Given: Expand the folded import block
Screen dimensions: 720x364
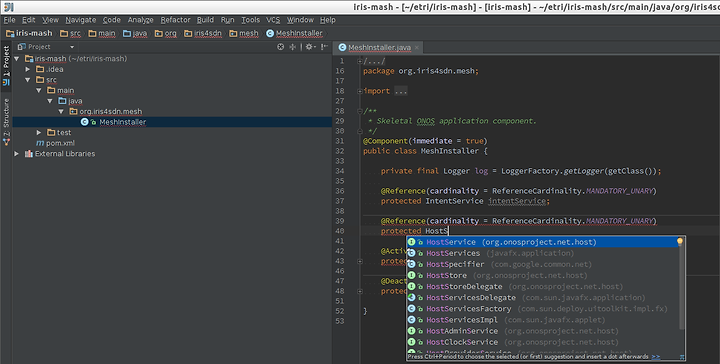Looking at the screenshot, I should [x=360, y=91].
